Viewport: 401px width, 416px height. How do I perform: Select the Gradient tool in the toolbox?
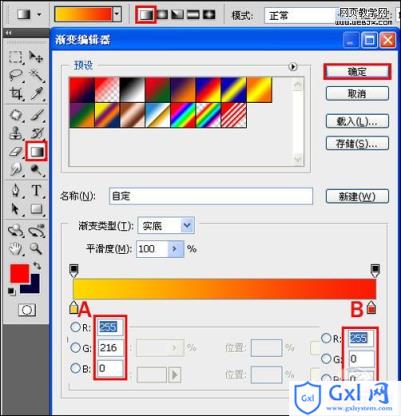(x=36, y=152)
